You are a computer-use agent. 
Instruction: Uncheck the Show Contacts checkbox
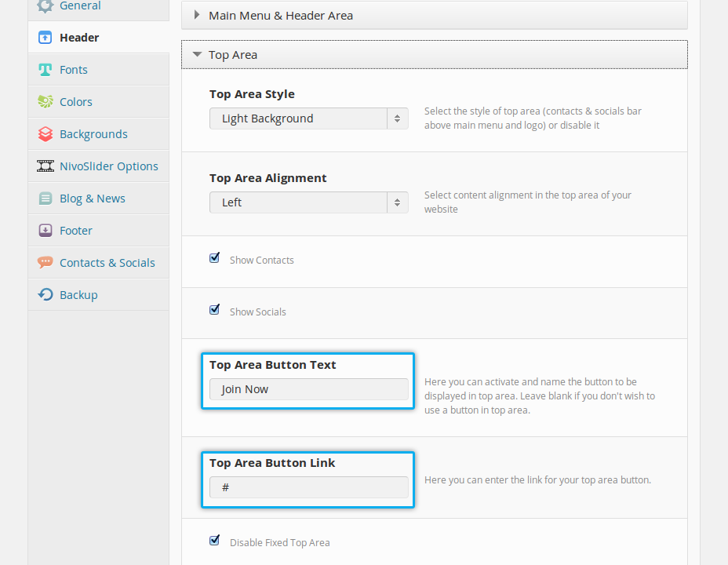tap(214, 258)
